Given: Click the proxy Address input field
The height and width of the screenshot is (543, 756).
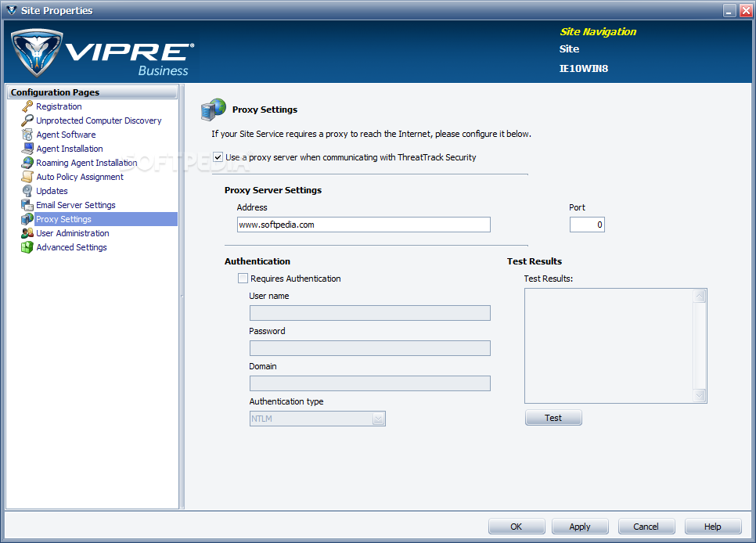Looking at the screenshot, I should [364, 225].
